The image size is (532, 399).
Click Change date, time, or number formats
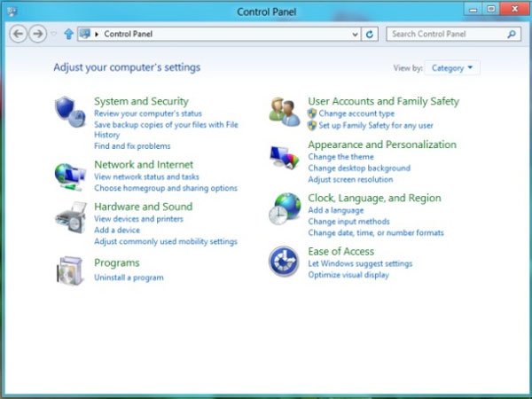click(x=376, y=232)
